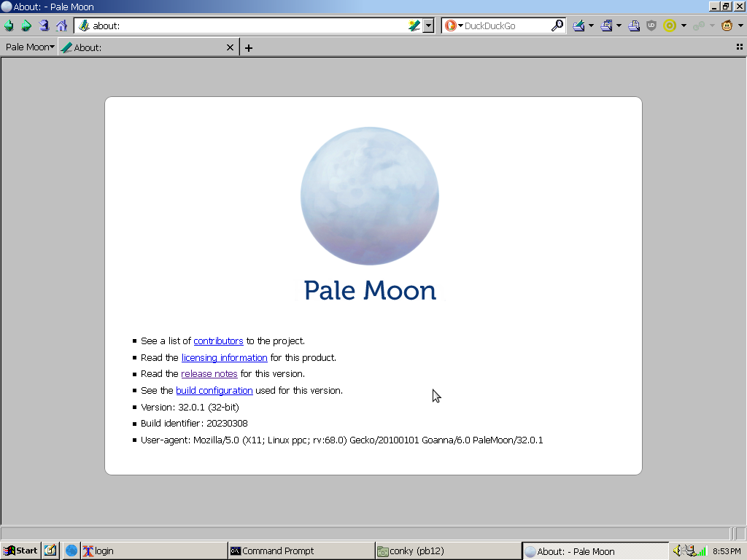Click About: - Pale Moon taskbar button
This screenshot has height=560, width=747.
coord(595,551)
